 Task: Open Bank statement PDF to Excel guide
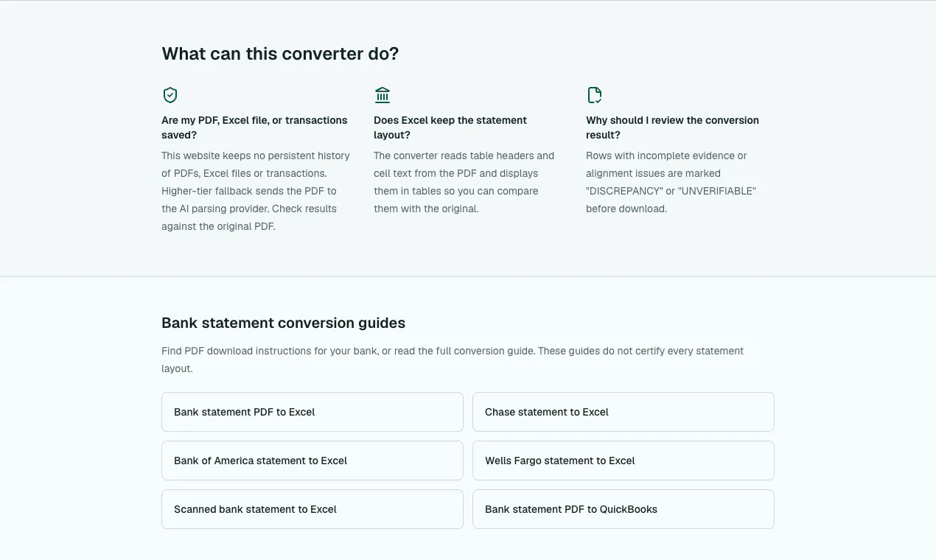(x=312, y=412)
